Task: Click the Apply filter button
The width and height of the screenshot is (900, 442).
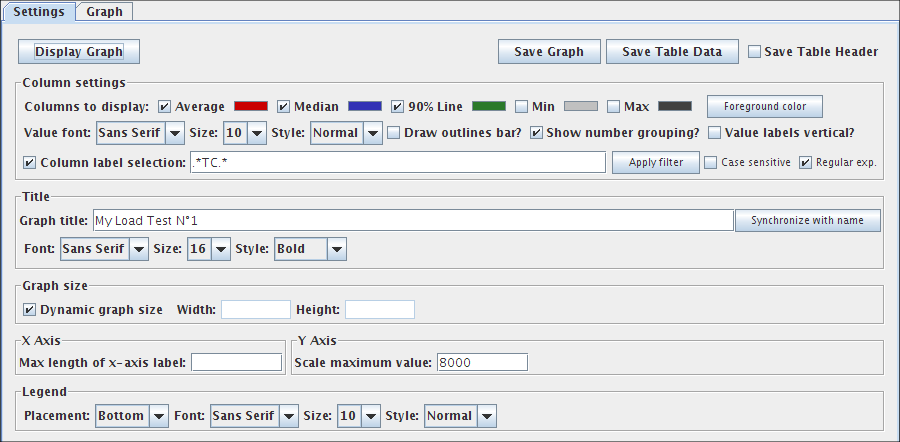Action: point(655,162)
